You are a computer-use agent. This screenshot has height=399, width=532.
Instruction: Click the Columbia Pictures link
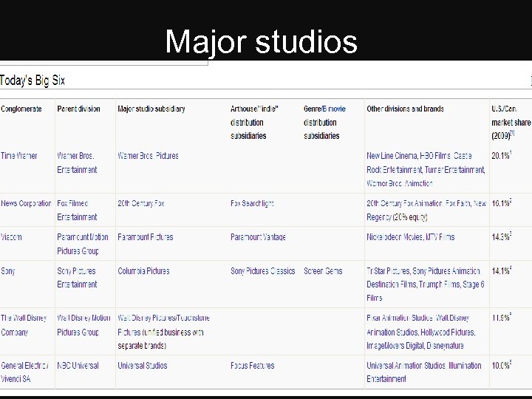[143, 270]
